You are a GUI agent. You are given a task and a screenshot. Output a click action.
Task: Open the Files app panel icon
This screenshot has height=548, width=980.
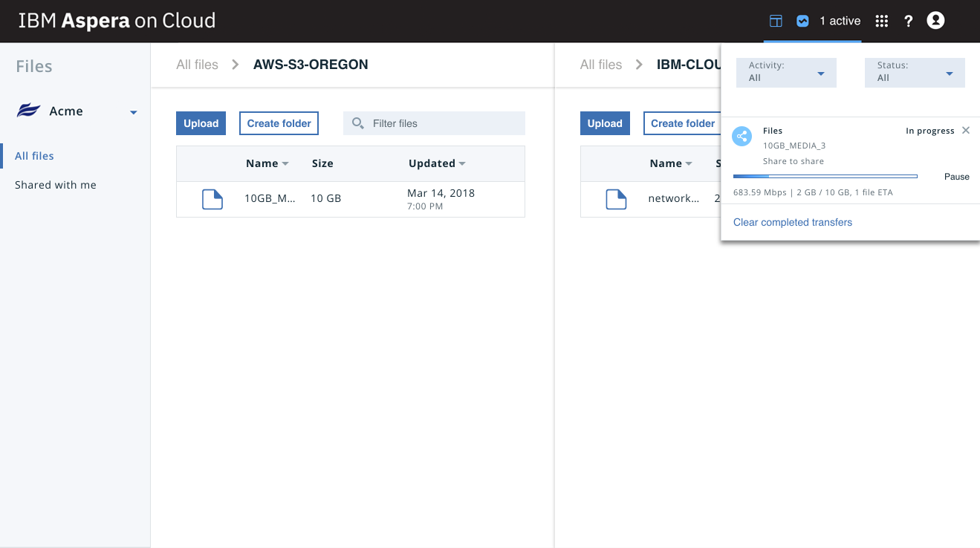click(x=775, y=21)
